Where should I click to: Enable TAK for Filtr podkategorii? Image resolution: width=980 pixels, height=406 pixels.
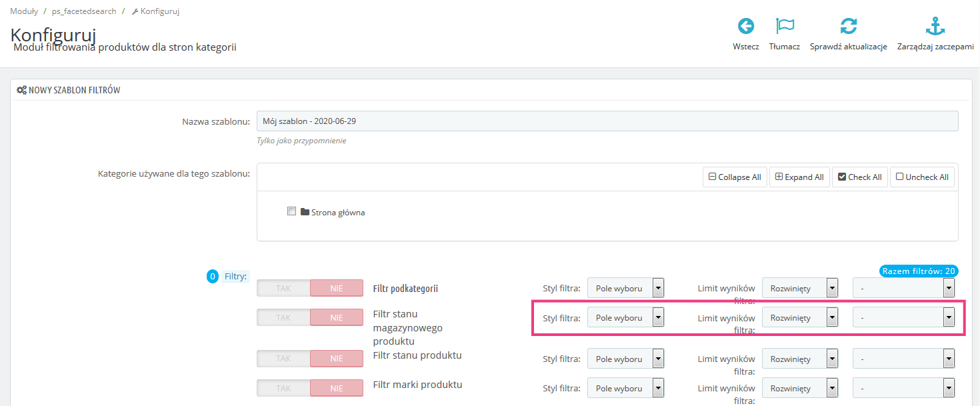[283, 288]
